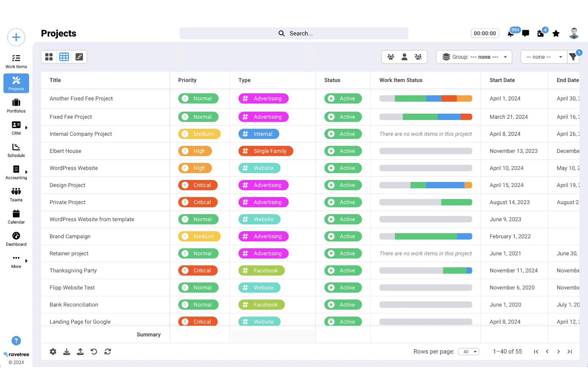Go to the last page

(x=570, y=351)
